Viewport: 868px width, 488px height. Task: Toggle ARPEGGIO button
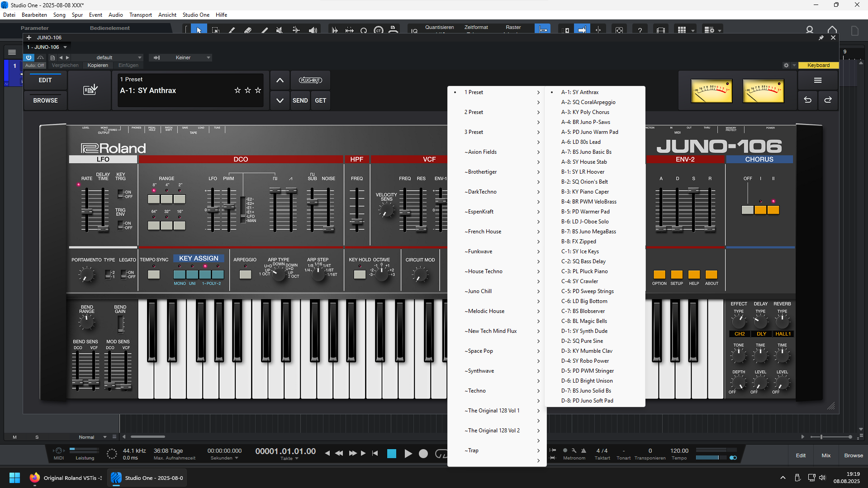pos(245,275)
